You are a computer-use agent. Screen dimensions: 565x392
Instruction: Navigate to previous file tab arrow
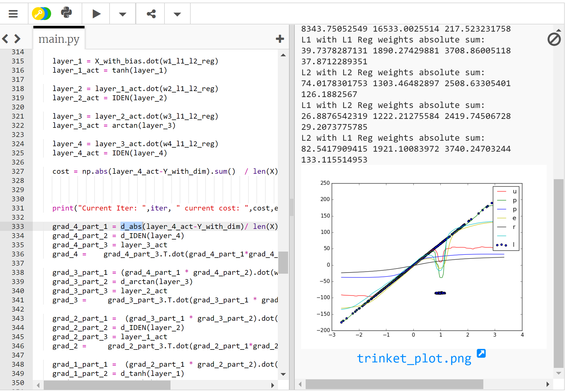click(x=5, y=38)
